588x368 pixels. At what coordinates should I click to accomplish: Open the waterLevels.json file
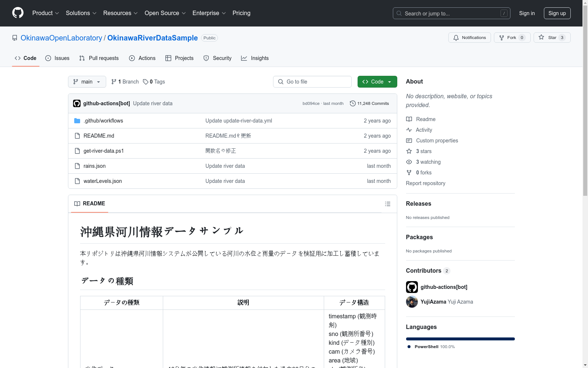103,181
